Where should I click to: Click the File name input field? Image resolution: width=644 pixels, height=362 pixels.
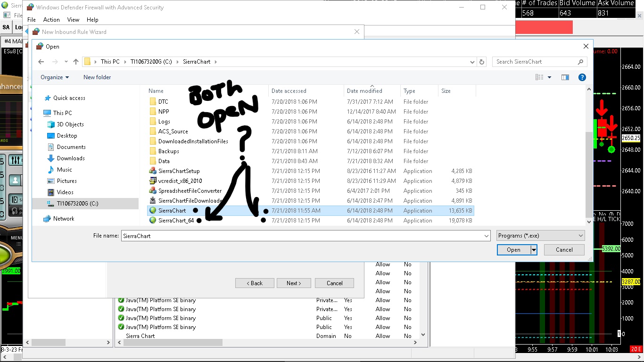(302, 236)
